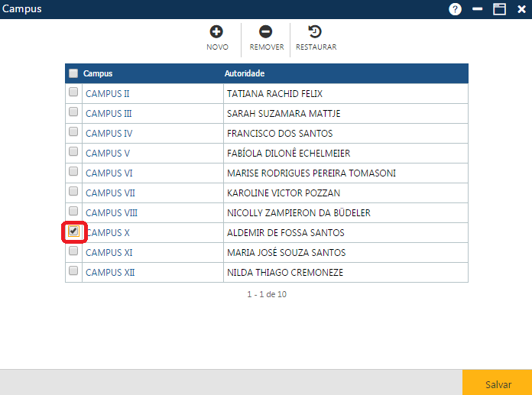Check the CAMPUS II checkbox
This screenshot has height=395, width=532.
[73, 92]
